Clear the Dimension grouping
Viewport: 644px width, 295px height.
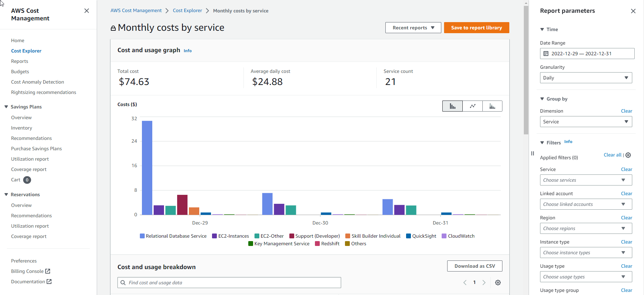pos(626,111)
